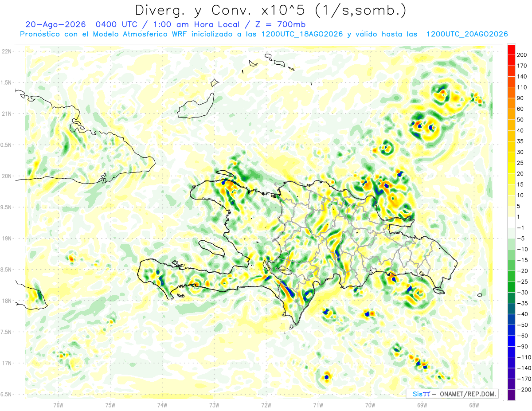This screenshot has width=532, height=411.
Task: Click the '40' color scale label
Action: pyautogui.click(x=520, y=130)
